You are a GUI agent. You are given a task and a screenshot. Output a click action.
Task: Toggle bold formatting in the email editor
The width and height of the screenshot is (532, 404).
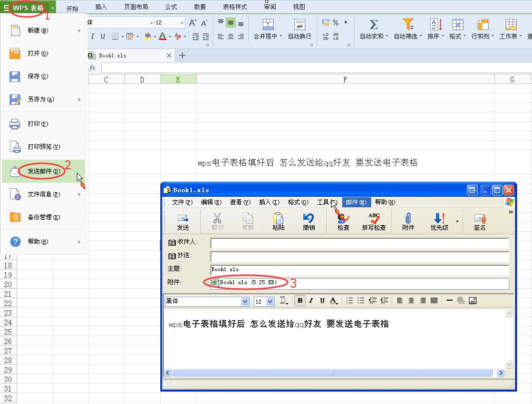300,300
